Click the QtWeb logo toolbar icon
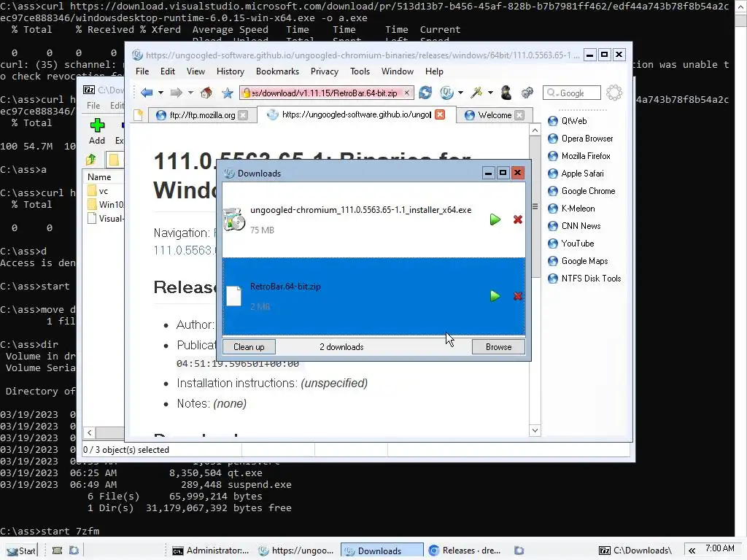The width and height of the screenshot is (747, 560). pos(446,93)
